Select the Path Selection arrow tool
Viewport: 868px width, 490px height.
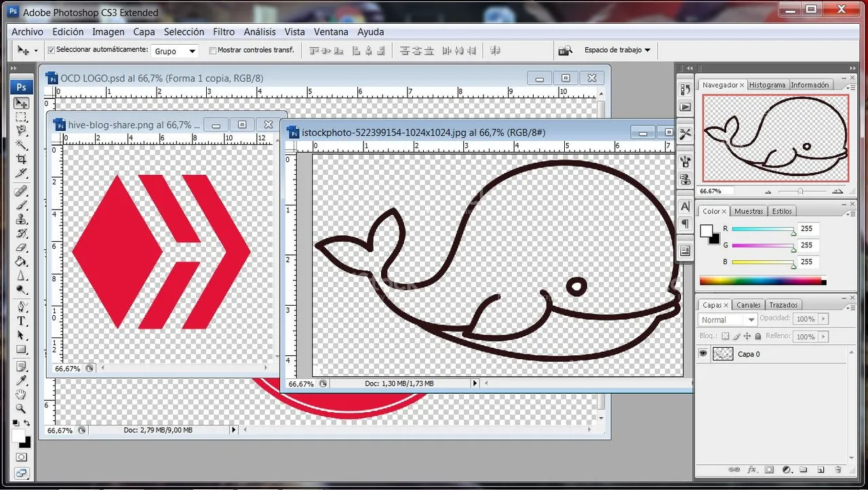22,335
